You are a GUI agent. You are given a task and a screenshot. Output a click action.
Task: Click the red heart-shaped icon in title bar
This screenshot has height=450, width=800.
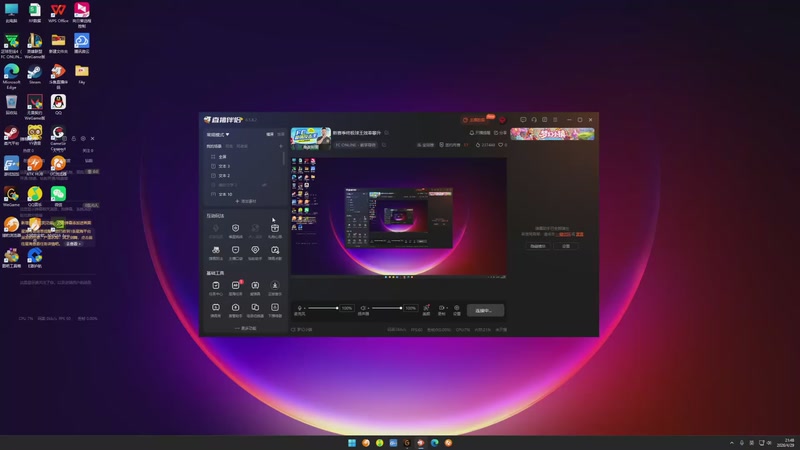[502, 120]
